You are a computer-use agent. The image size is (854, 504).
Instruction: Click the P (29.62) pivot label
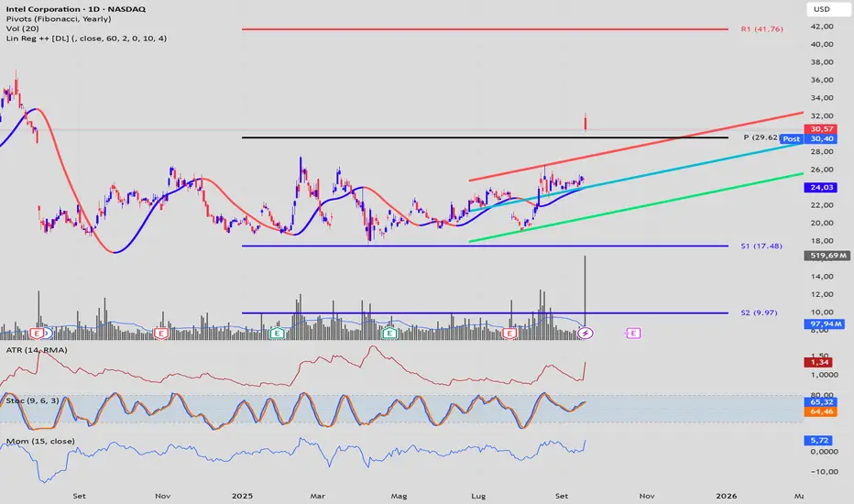761,137
